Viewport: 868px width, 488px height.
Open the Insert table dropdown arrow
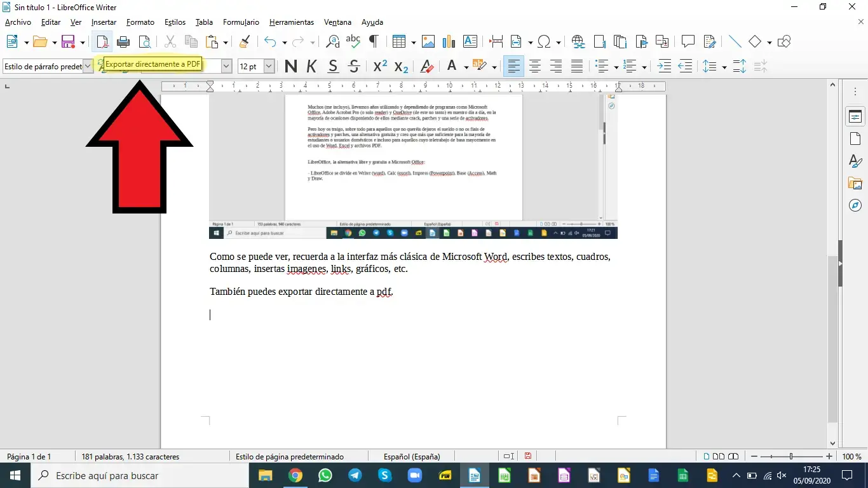[413, 43]
